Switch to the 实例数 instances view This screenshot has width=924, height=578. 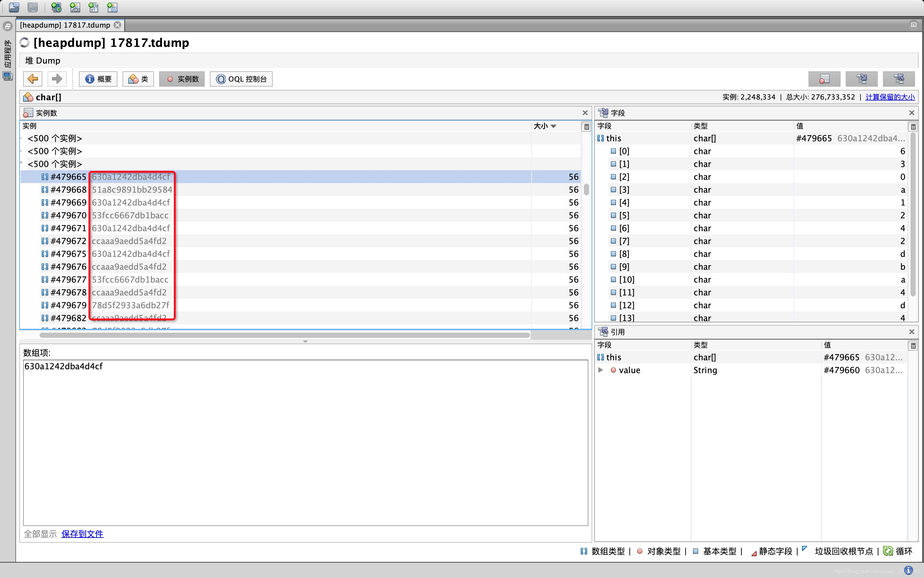coord(182,79)
